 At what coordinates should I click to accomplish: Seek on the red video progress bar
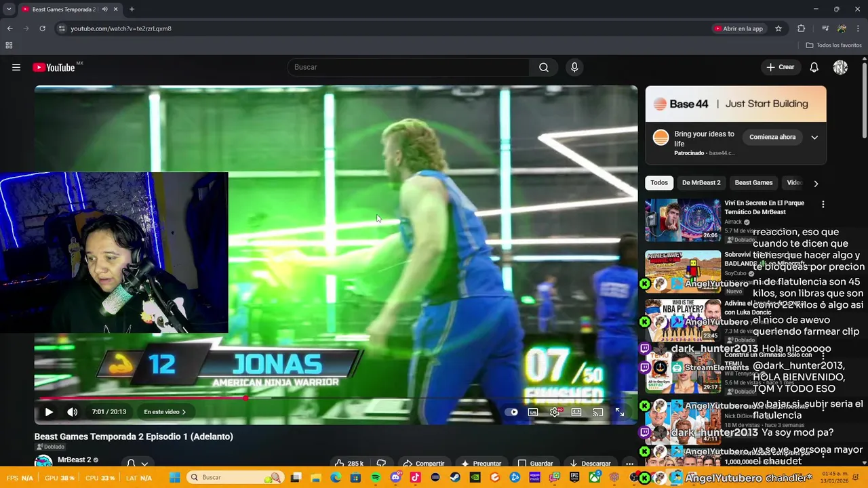336,398
